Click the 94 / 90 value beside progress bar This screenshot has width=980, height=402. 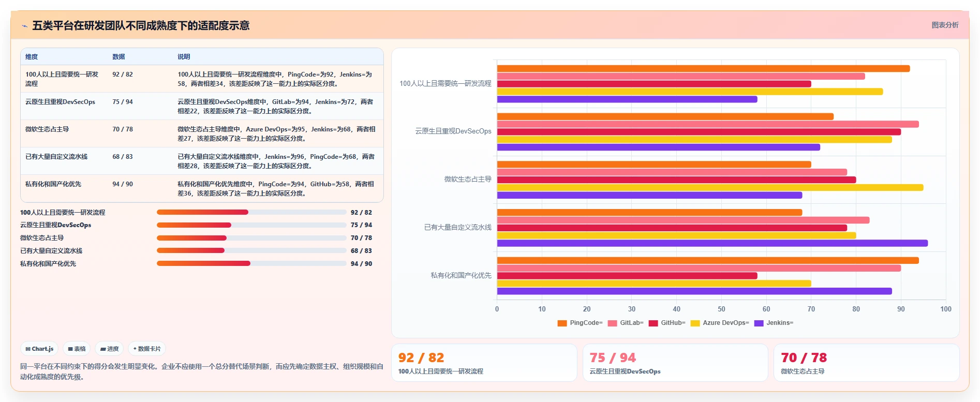click(x=361, y=264)
